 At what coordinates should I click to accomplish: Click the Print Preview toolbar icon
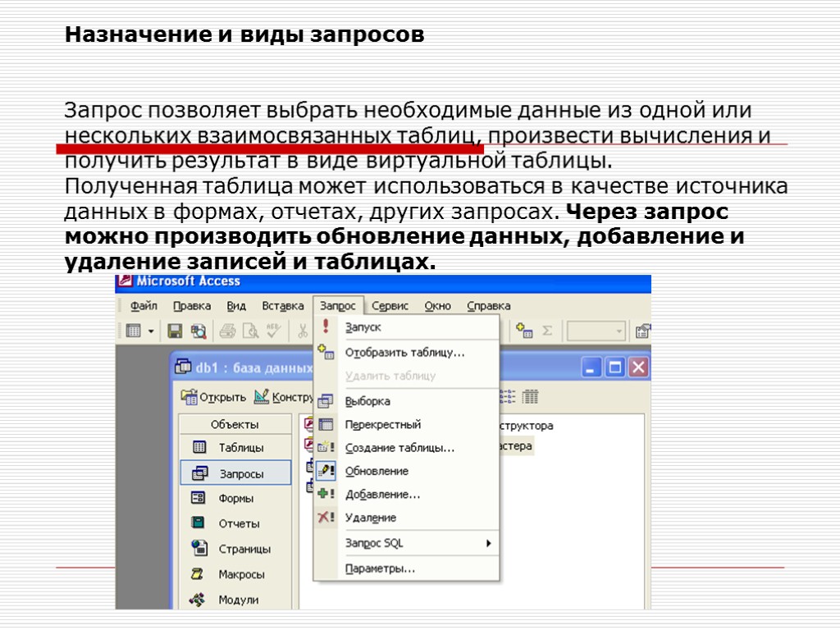coord(250,331)
